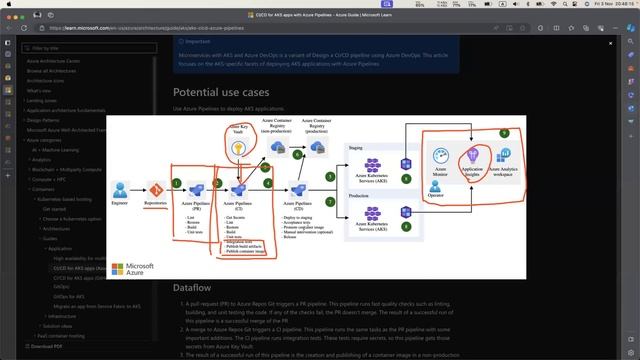This screenshot has width=640, height=360.
Task: Click plus icon to customize Edge sidebar
Action: pos(631,136)
